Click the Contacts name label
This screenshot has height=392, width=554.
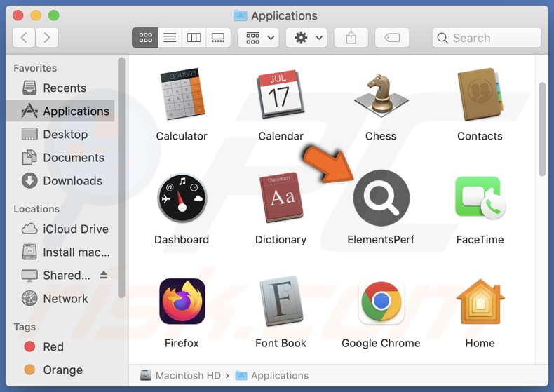click(480, 136)
